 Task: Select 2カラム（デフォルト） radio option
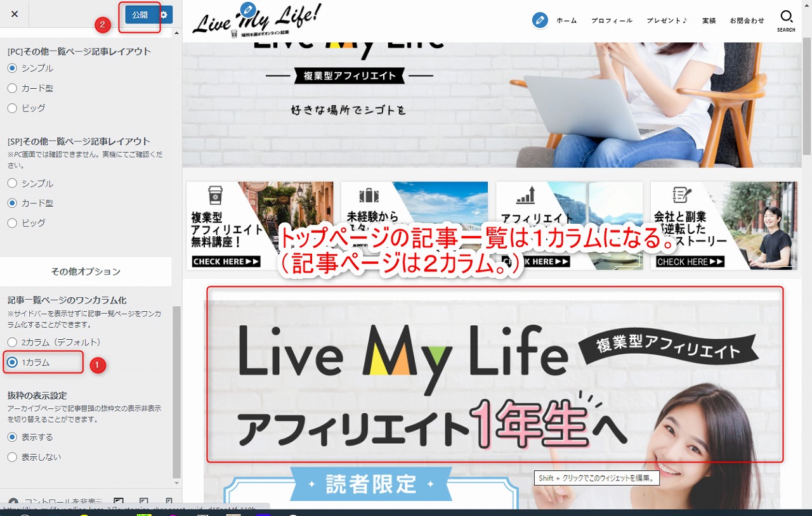12,342
